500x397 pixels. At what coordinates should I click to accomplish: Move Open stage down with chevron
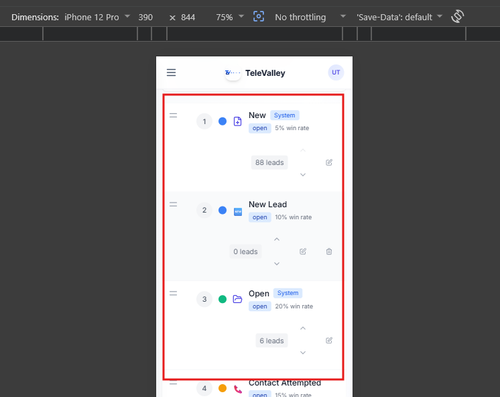point(303,353)
